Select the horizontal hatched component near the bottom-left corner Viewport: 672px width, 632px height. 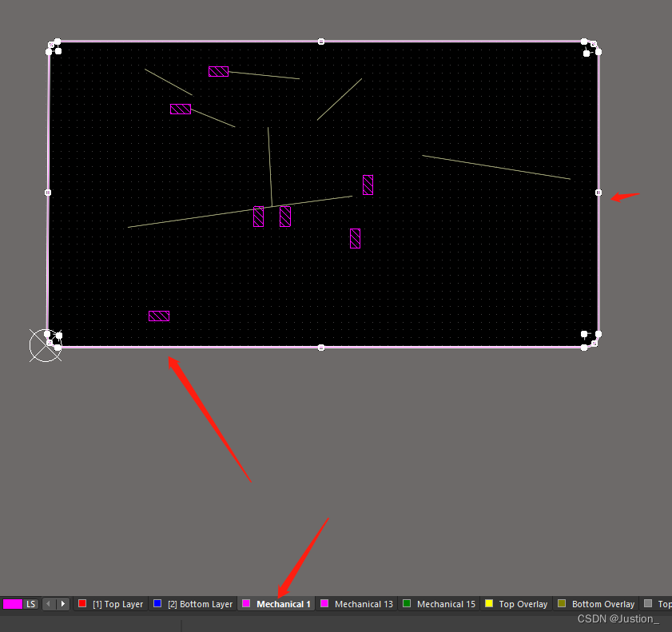pos(159,316)
